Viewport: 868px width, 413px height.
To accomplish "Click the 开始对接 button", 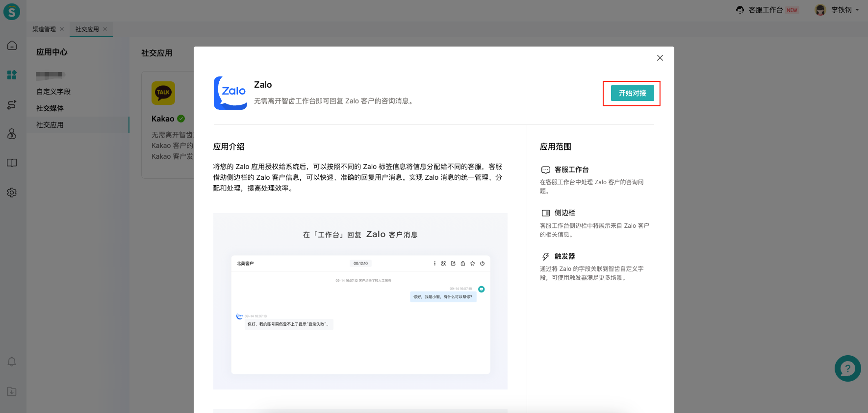I will 632,93.
